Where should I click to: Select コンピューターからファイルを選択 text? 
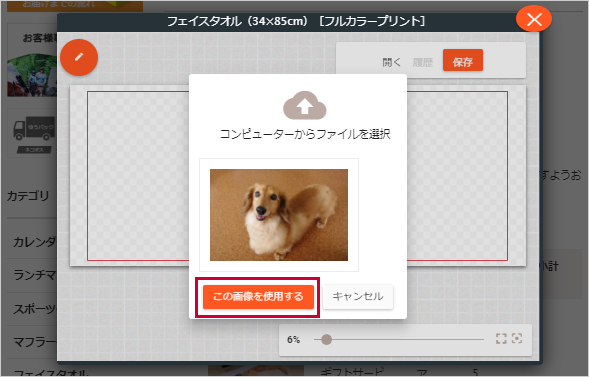[x=305, y=134]
